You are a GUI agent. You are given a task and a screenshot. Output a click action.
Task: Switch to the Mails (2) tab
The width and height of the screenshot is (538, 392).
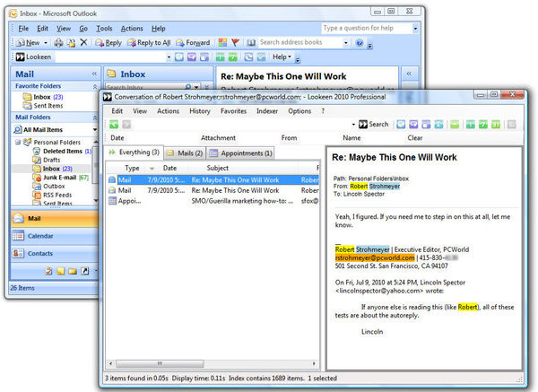[x=185, y=153]
